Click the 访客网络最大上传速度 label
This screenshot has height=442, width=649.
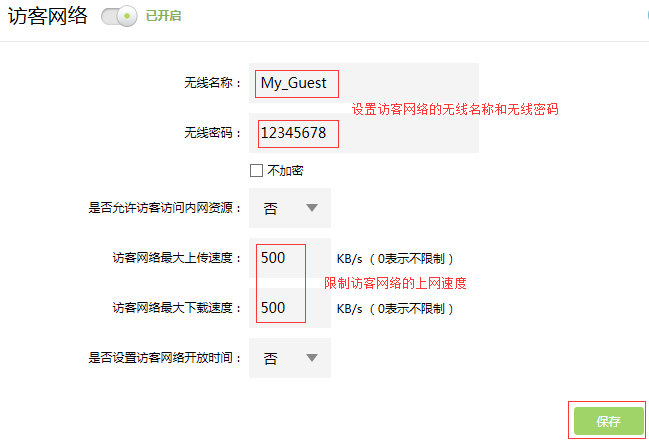pyautogui.click(x=177, y=259)
